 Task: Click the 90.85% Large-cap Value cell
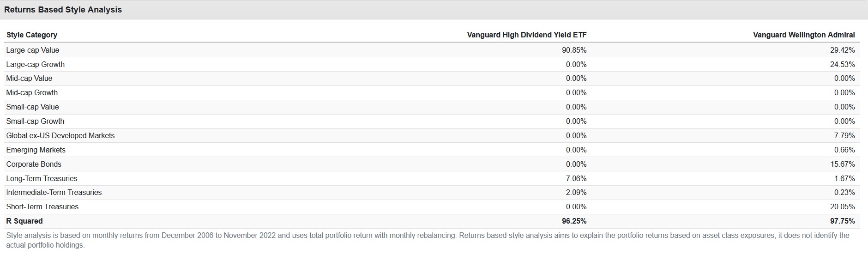pyautogui.click(x=574, y=50)
